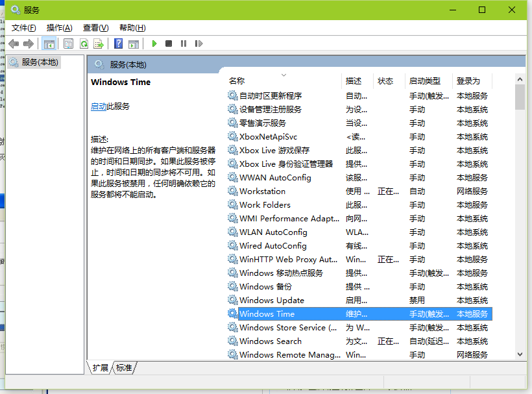Select the Windows Update service row
Screen dimensions: 532x394
(x=271, y=301)
